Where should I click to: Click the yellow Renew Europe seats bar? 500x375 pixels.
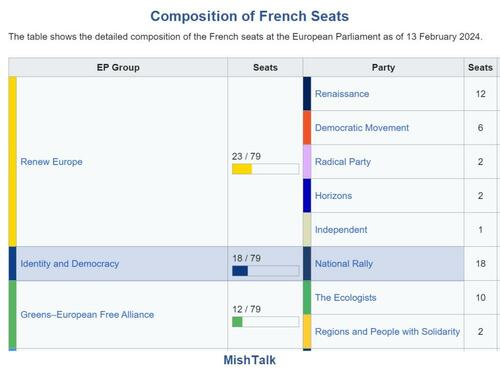coord(265,169)
